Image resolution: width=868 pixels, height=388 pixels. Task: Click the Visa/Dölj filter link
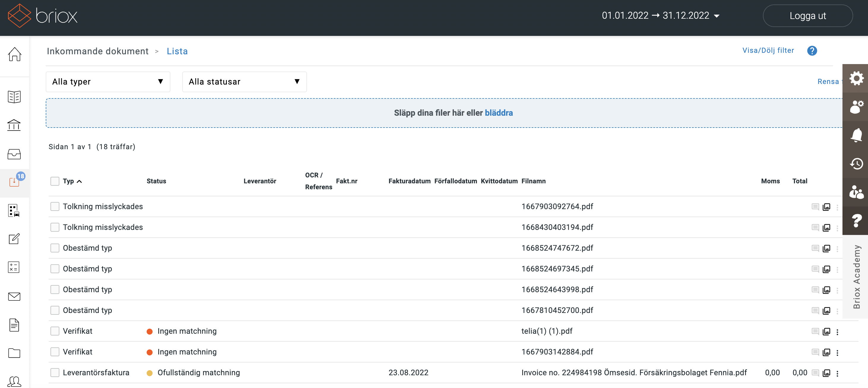[x=768, y=50]
